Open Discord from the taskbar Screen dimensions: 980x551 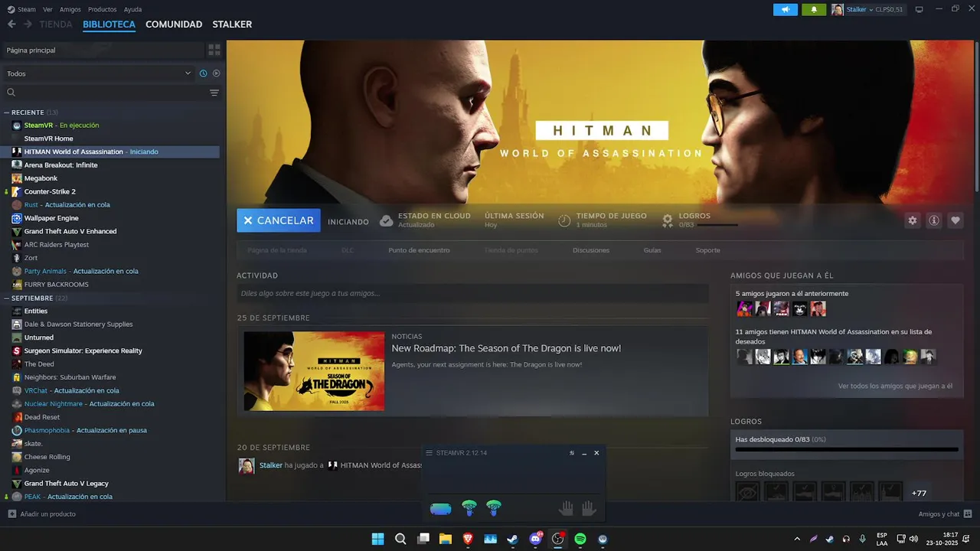coord(535,539)
